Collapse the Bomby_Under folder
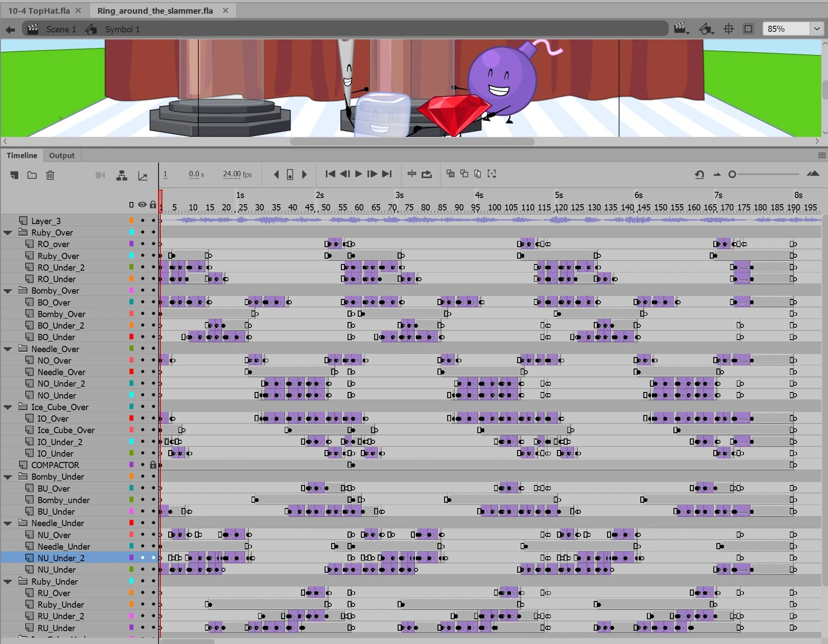This screenshot has height=644, width=828. (x=8, y=477)
